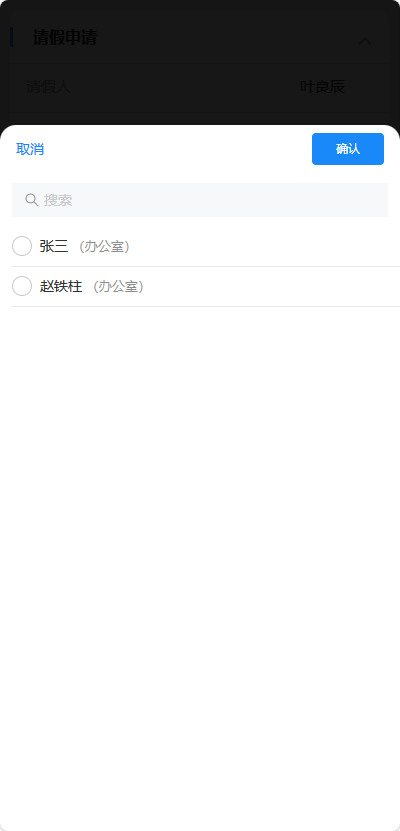The image size is (400, 831).
Task: Click the 搜索 placeholder text
Action: coord(58,200)
